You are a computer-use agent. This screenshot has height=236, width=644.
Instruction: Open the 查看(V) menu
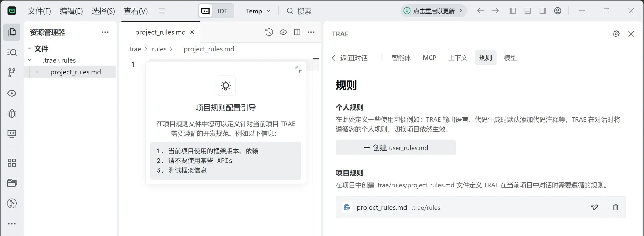pos(136,11)
